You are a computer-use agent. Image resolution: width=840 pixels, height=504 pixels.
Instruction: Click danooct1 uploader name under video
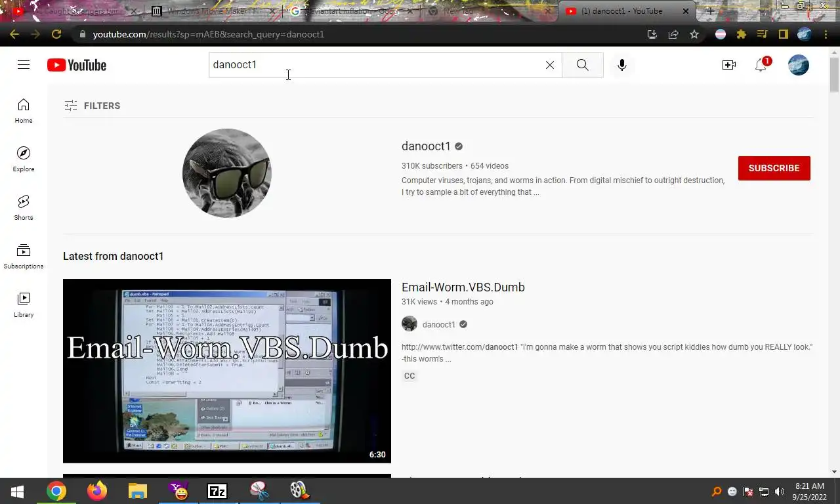439,324
